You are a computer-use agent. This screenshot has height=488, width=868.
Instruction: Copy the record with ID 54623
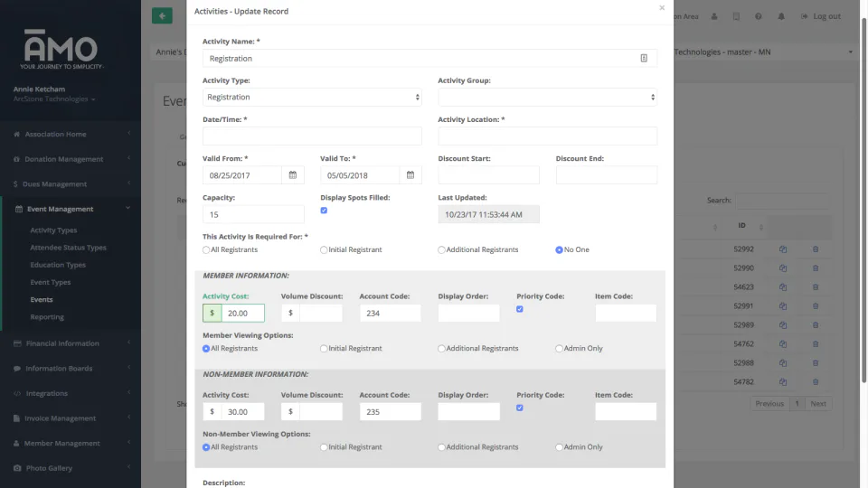point(783,287)
